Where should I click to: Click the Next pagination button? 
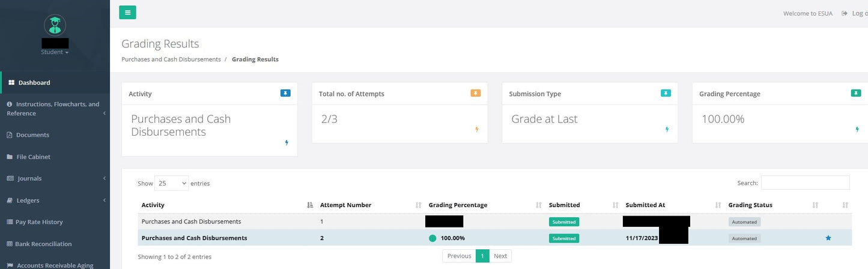500,256
